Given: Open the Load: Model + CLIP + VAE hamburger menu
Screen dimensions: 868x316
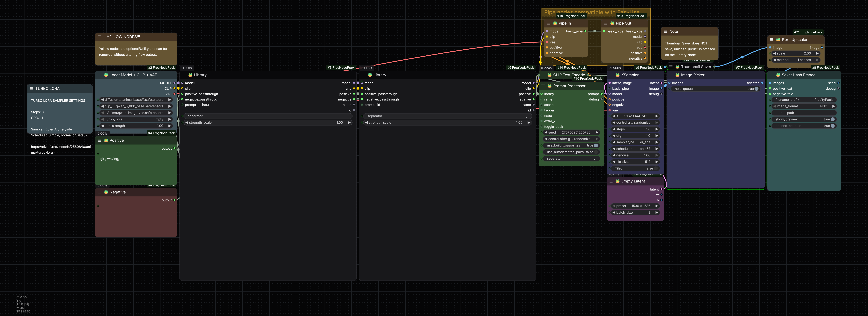Looking at the screenshot, I should [99, 75].
